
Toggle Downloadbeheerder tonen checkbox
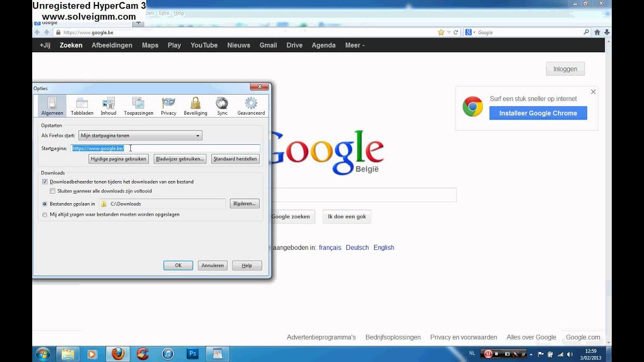(x=45, y=182)
